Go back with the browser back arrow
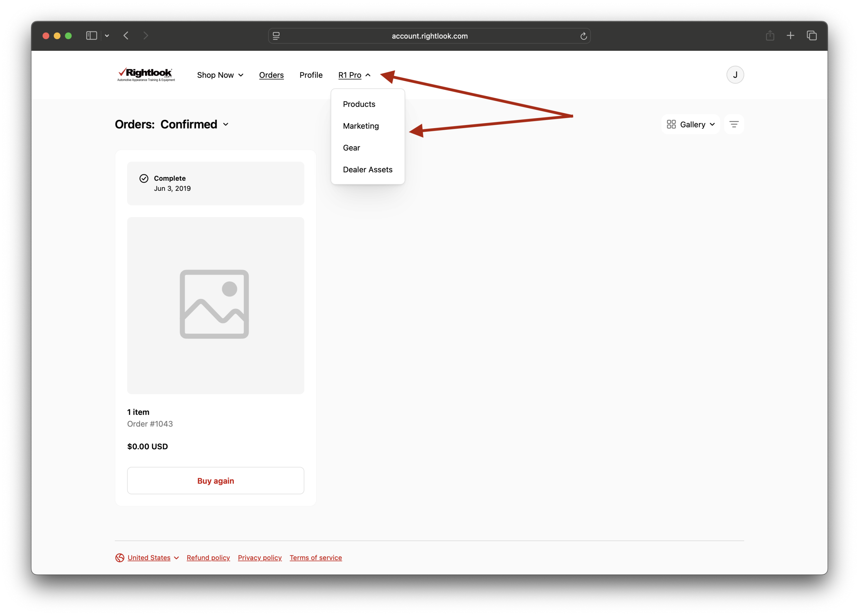 point(126,36)
